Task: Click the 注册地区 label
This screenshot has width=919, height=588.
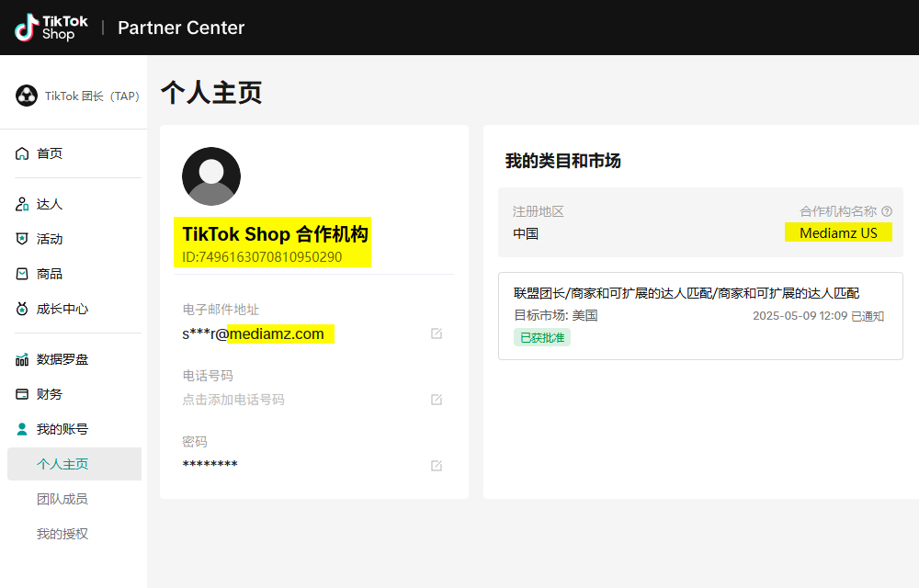Action: [538, 211]
